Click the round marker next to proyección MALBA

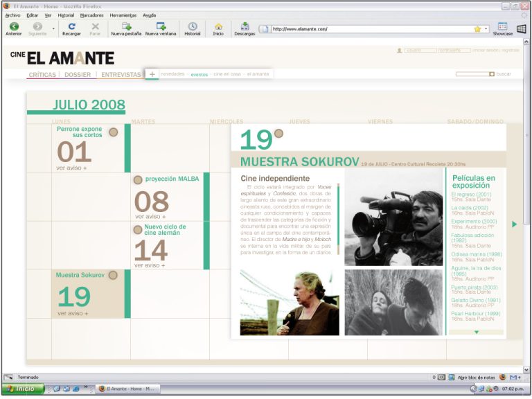pos(138,180)
